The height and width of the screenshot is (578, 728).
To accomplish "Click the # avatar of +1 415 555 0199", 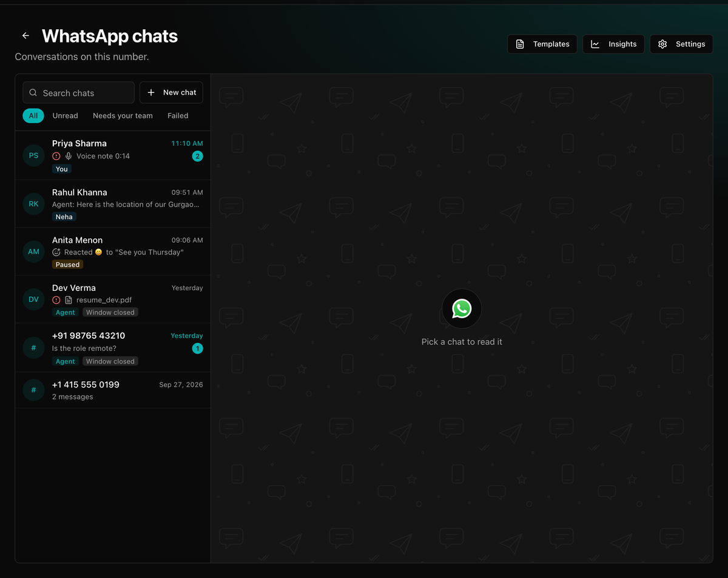I will point(33,390).
